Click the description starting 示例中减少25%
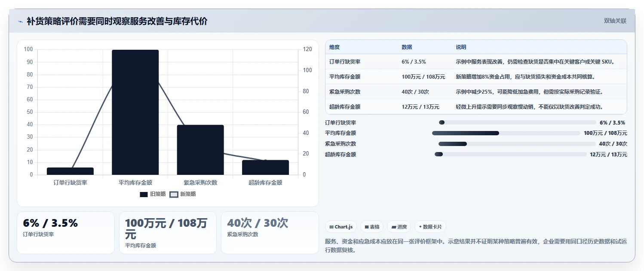 (x=530, y=92)
